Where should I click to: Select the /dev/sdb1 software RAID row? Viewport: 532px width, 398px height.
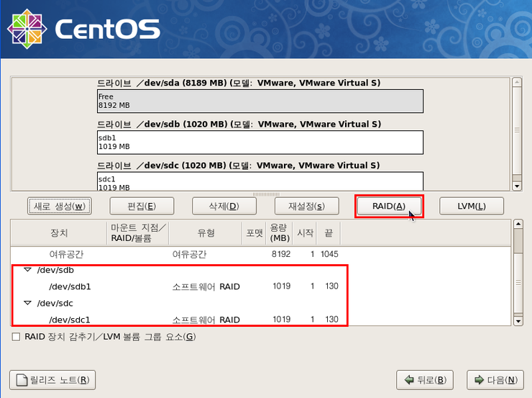(x=180, y=286)
